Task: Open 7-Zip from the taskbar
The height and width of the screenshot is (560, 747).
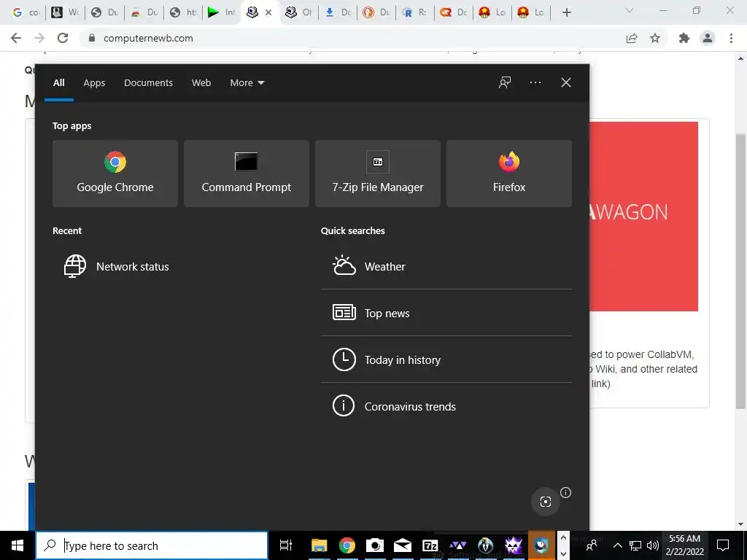Action: (430, 545)
